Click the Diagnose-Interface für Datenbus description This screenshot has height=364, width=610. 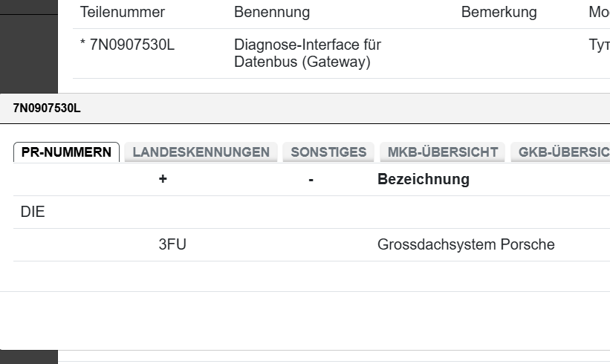(x=307, y=53)
